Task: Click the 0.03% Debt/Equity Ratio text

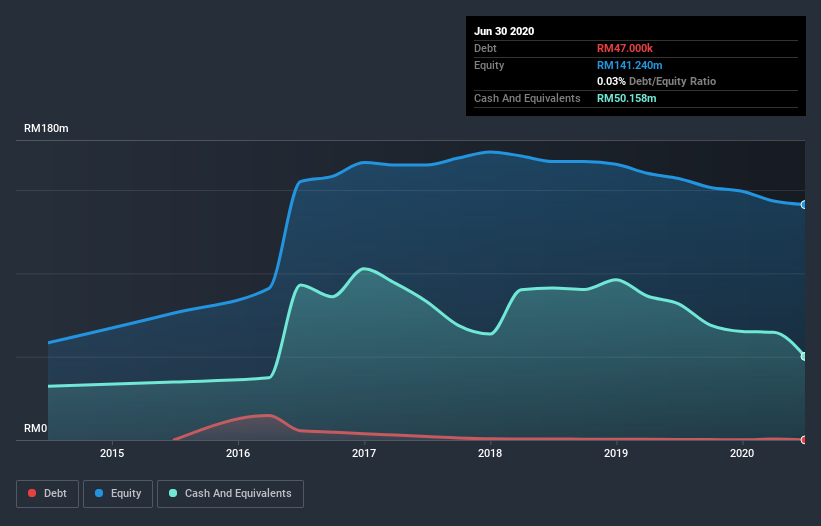Action: (657, 81)
